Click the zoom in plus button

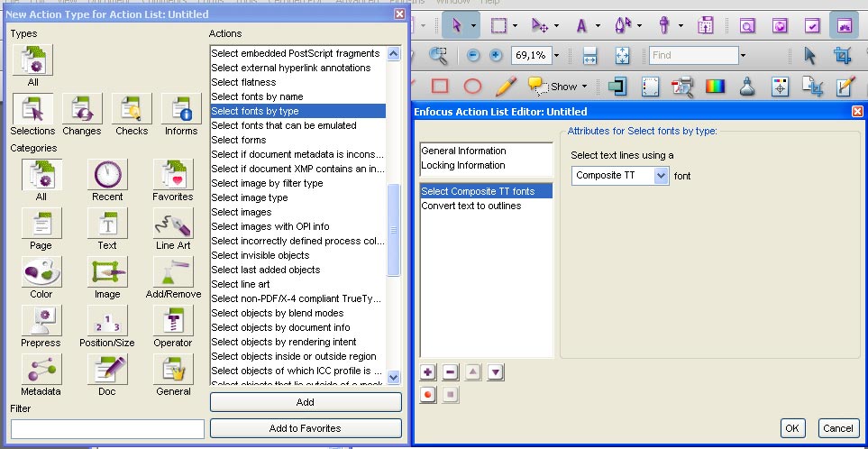pos(496,55)
